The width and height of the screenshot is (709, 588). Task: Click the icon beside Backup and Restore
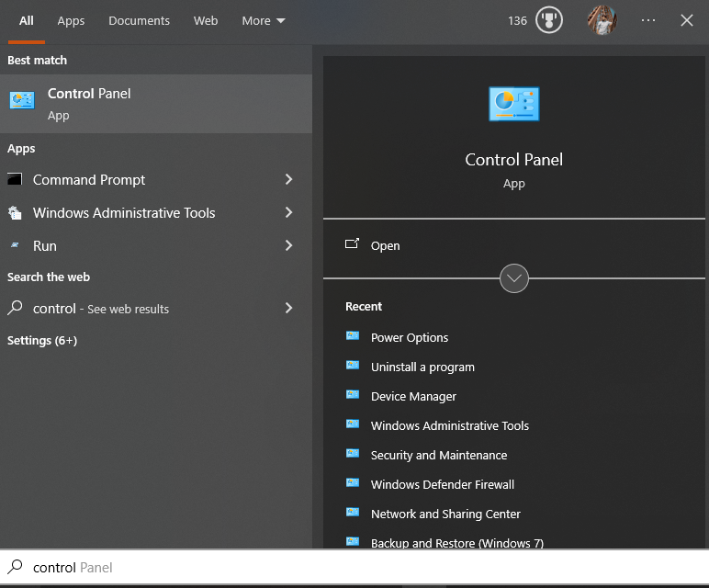click(353, 541)
